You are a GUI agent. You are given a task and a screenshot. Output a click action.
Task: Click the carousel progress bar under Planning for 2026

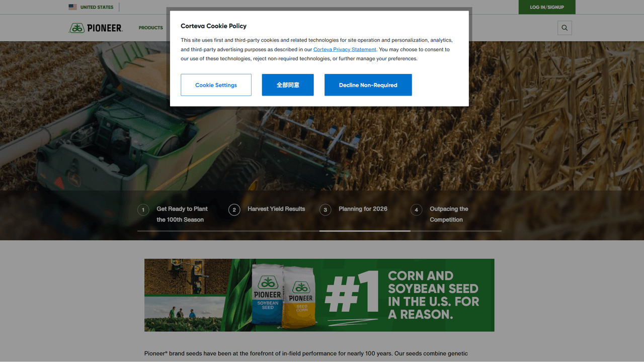pyautogui.click(x=365, y=231)
